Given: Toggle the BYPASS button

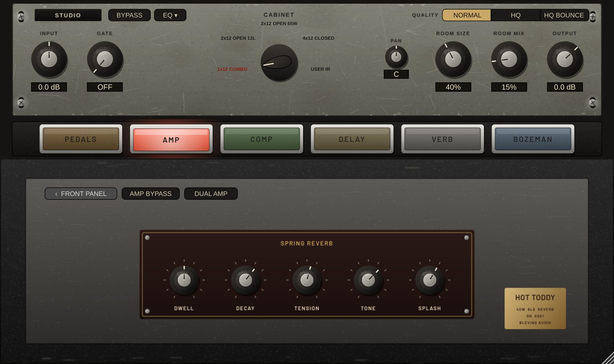Looking at the screenshot, I should coord(129,15).
